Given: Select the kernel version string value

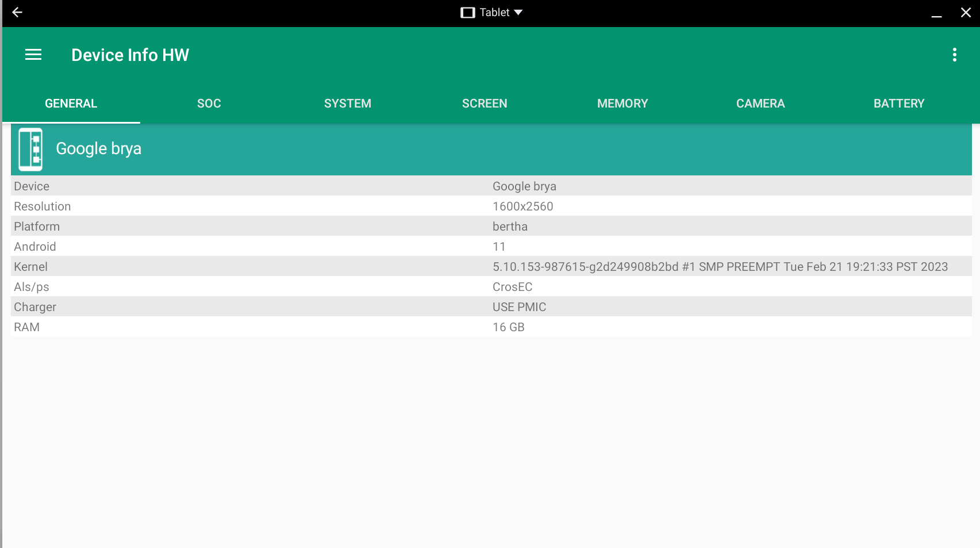Looking at the screenshot, I should [720, 267].
